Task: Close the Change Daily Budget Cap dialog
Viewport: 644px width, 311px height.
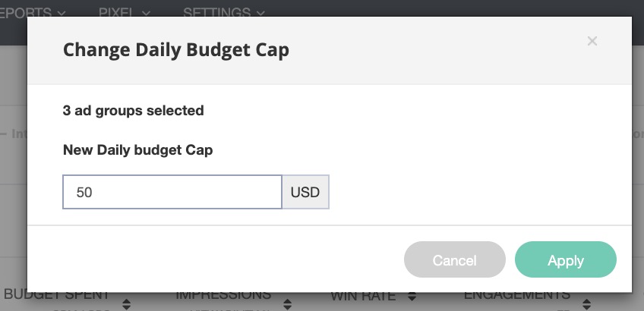Action: 592,41
